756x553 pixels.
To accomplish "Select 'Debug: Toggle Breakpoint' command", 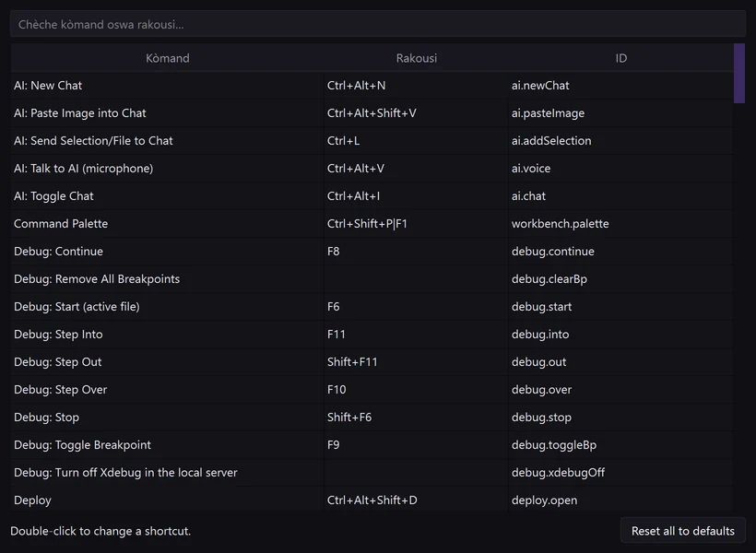I will pos(167,444).
